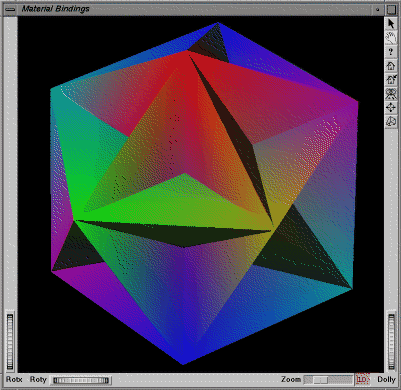
Task: Switch to the hand view mode tool
Action: point(391,38)
